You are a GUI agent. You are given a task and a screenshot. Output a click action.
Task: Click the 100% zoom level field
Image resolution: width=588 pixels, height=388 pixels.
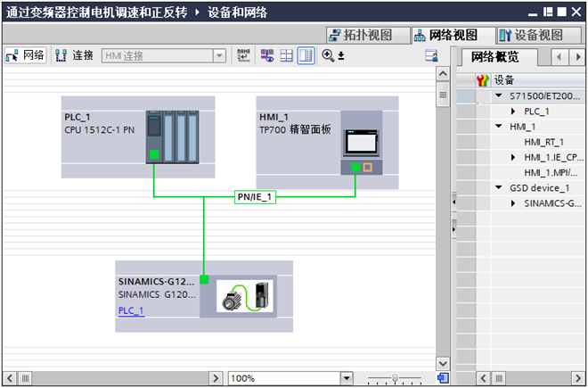(x=284, y=378)
